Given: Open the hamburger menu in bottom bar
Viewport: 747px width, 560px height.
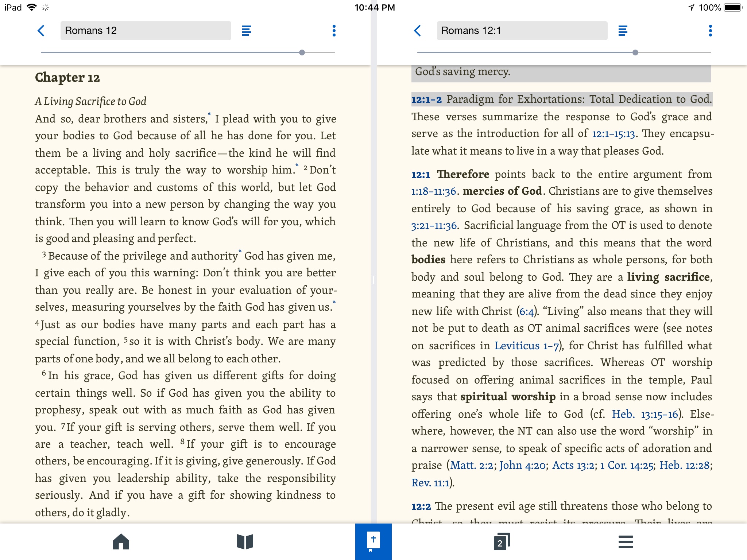Looking at the screenshot, I should (626, 541).
